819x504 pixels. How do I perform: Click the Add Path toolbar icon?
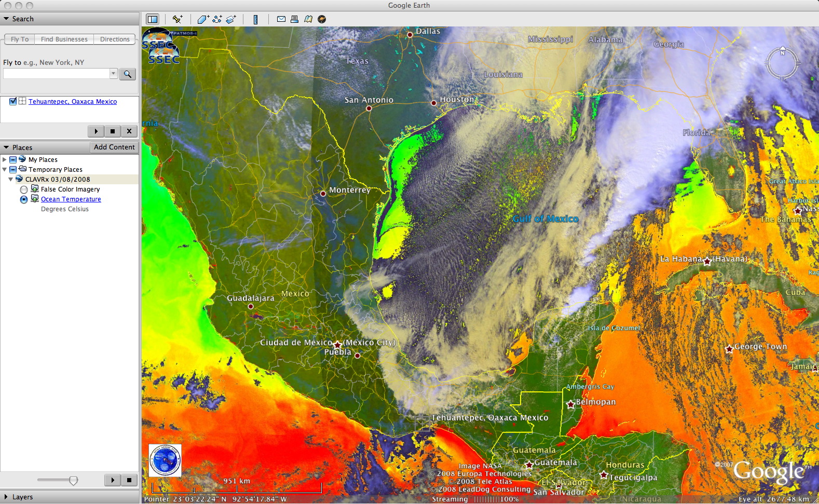coord(217,19)
